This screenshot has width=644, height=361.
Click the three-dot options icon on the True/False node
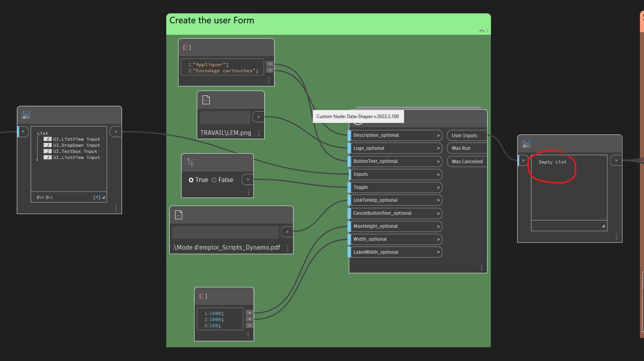click(x=248, y=192)
